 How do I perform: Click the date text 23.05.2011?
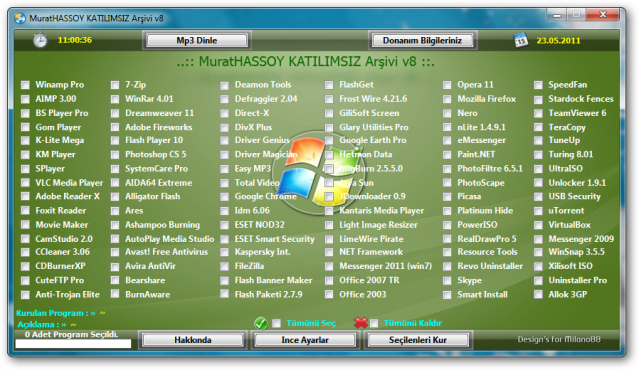[558, 40]
